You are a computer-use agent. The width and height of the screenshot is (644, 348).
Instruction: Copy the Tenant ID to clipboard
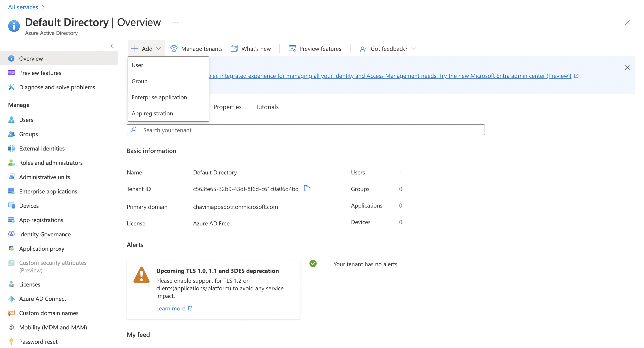(307, 189)
